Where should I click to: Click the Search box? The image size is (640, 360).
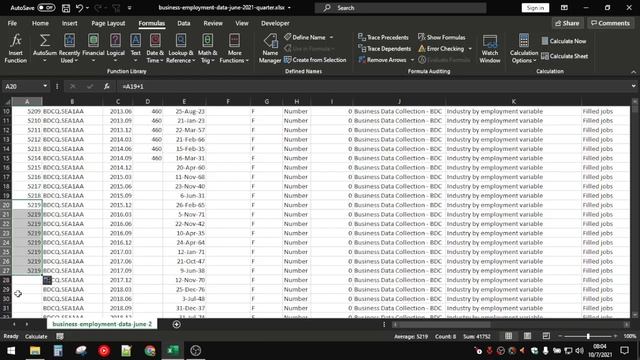click(400, 8)
